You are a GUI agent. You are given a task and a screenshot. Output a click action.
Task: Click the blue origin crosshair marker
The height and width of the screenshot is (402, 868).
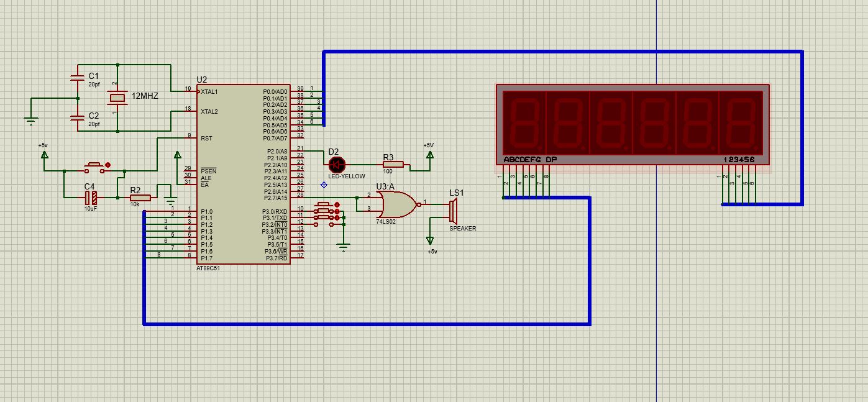324,185
